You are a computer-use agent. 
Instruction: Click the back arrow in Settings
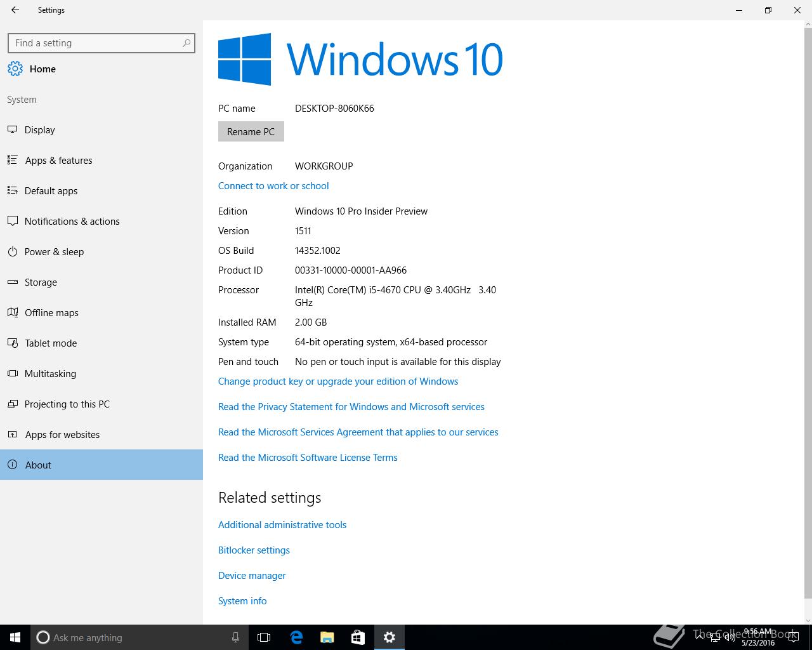click(x=15, y=10)
